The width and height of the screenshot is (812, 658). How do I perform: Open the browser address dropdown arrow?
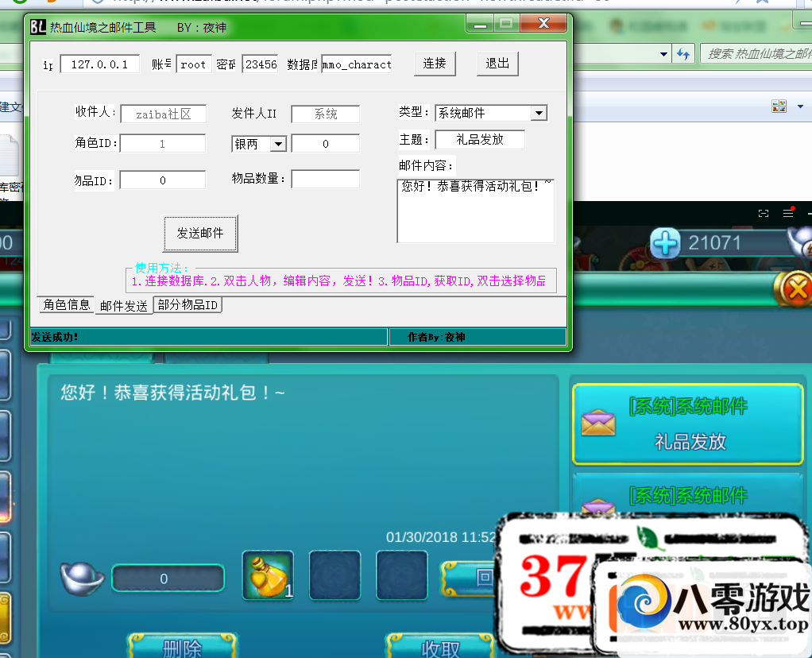664,54
